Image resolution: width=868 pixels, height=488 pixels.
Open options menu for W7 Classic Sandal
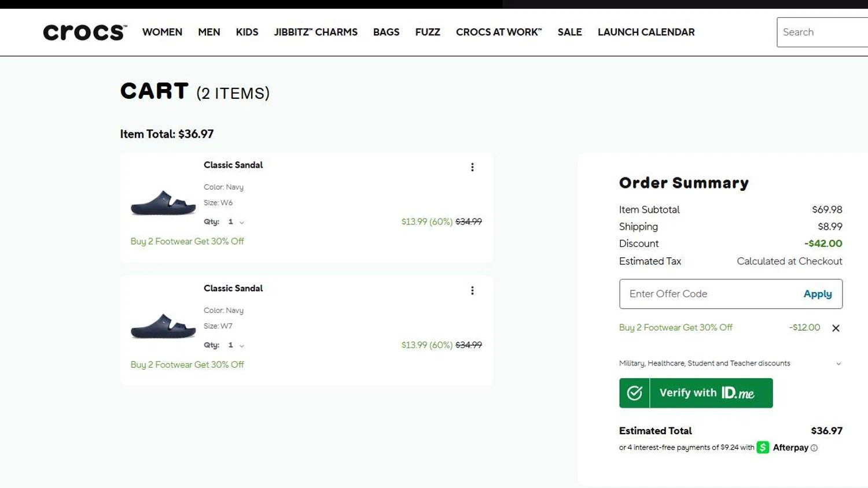tap(472, 290)
